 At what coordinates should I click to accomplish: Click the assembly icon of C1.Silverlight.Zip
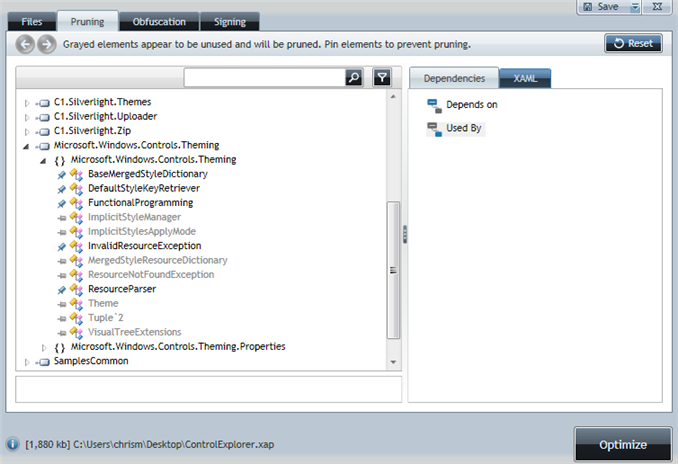tap(43, 131)
